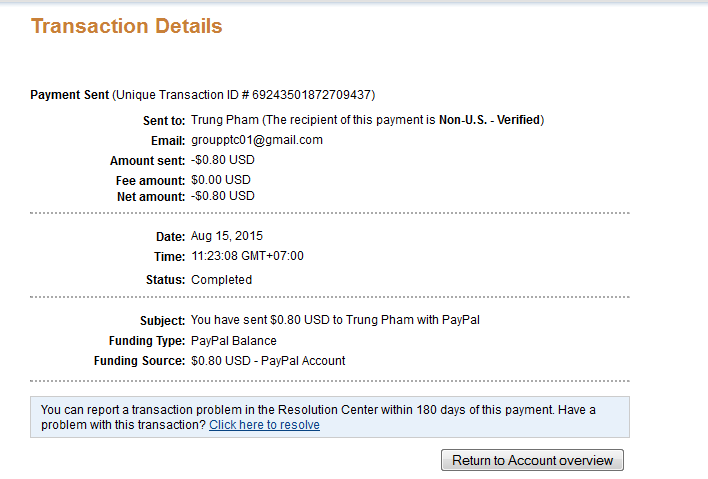
Task: Click the date Aug 15, 2015
Action: point(227,236)
